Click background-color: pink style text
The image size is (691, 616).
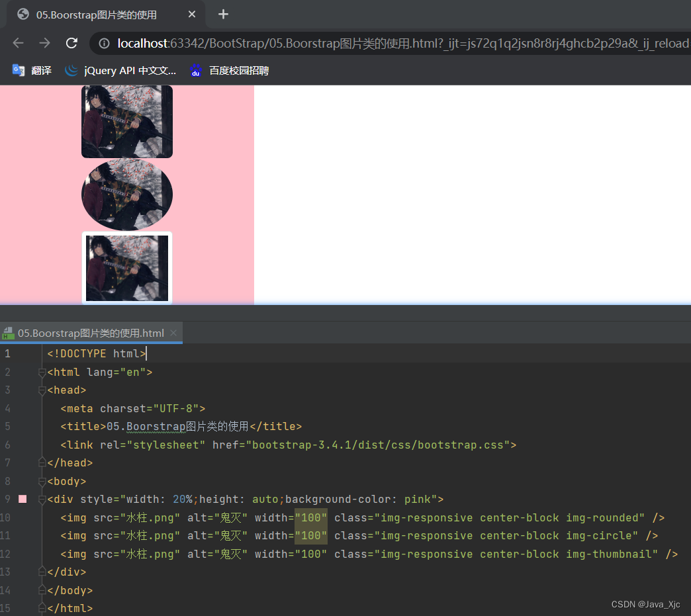(357, 500)
